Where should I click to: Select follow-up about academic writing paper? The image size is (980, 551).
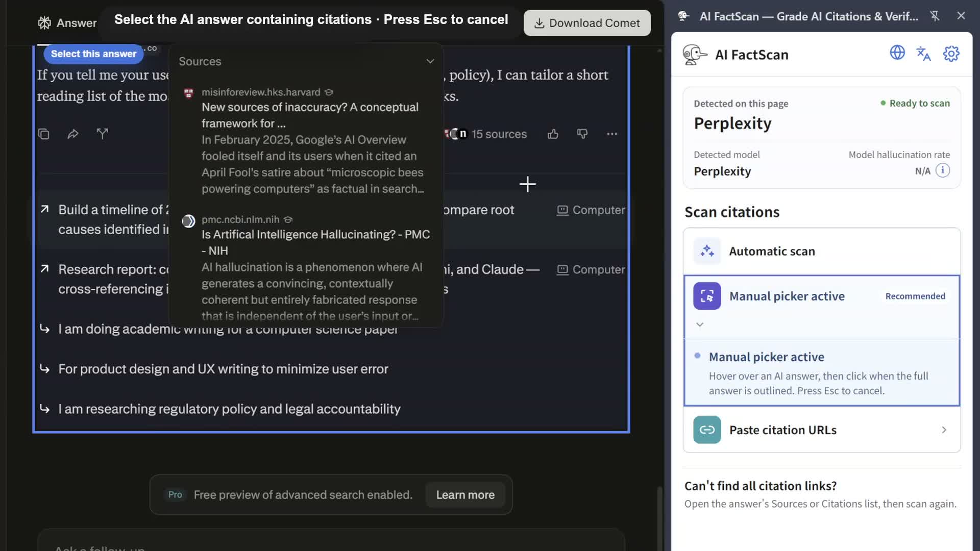pos(228,329)
